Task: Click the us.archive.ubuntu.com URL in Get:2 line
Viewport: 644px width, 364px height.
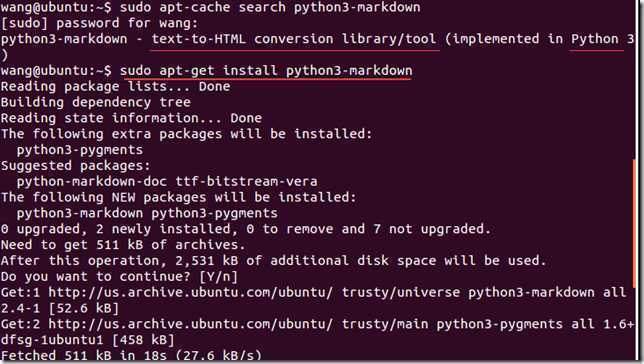Action: click(191, 324)
